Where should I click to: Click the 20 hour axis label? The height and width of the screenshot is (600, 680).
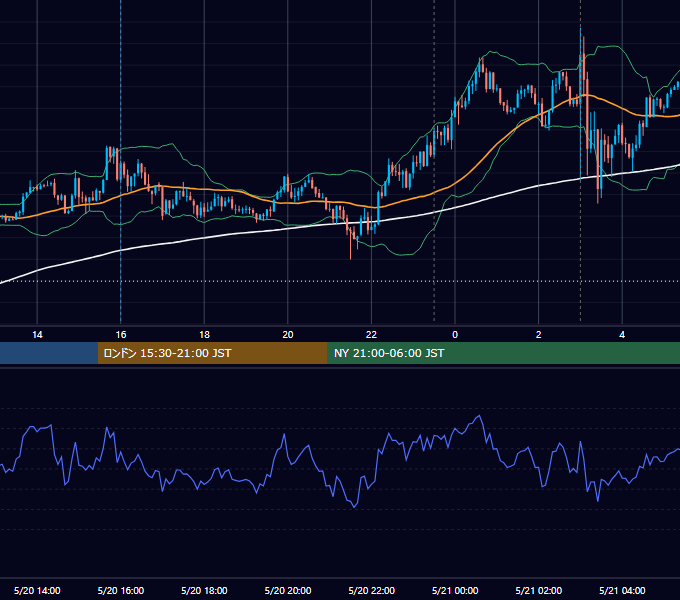tap(288, 335)
